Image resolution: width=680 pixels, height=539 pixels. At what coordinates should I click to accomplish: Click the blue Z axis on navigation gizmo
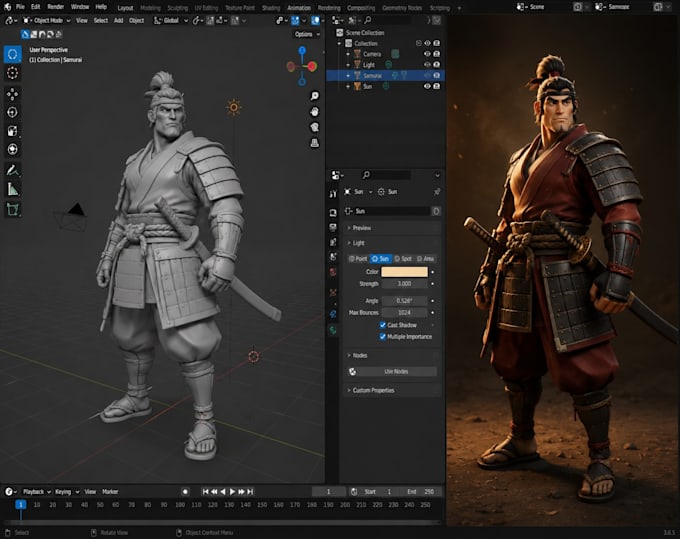tap(302, 50)
